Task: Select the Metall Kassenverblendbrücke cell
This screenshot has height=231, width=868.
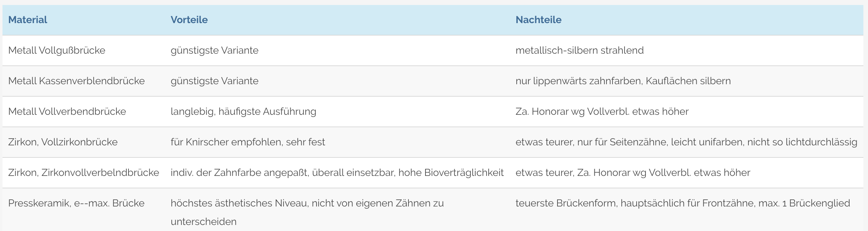Action: pos(76,81)
